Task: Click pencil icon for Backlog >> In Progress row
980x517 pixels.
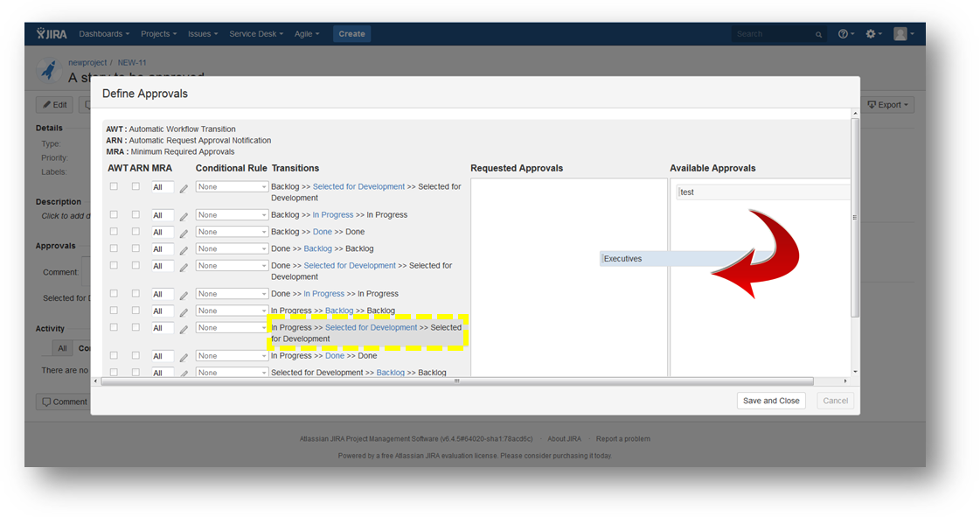Action: point(184,216)
